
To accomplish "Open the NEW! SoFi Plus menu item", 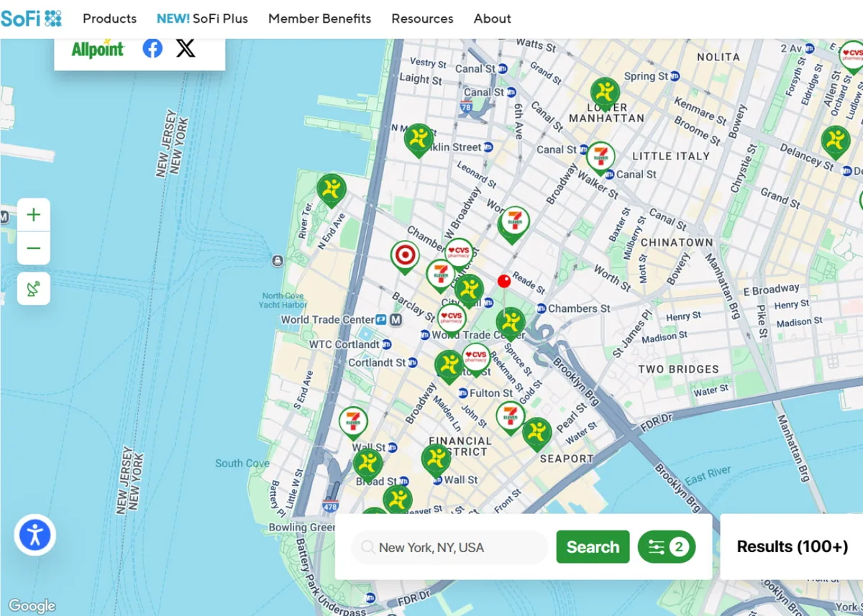I will tap(202, 19).
